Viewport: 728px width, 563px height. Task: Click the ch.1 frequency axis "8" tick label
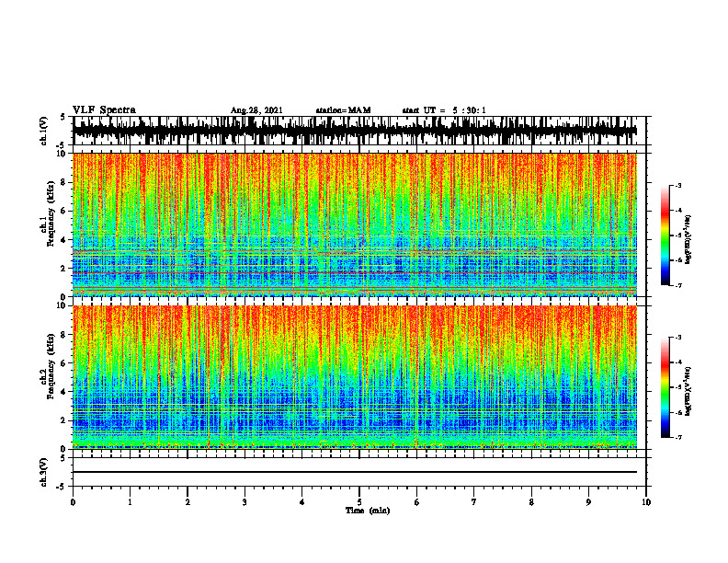coord(64,182)
